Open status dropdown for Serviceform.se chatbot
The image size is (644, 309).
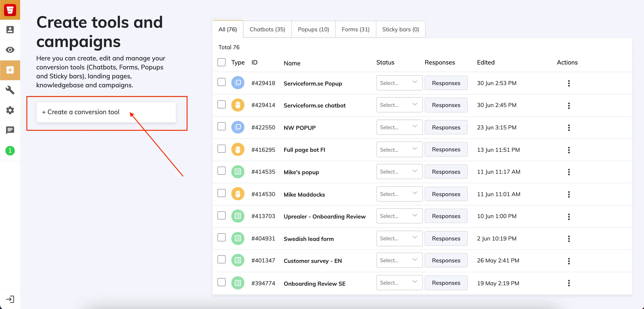pos(399,105)
